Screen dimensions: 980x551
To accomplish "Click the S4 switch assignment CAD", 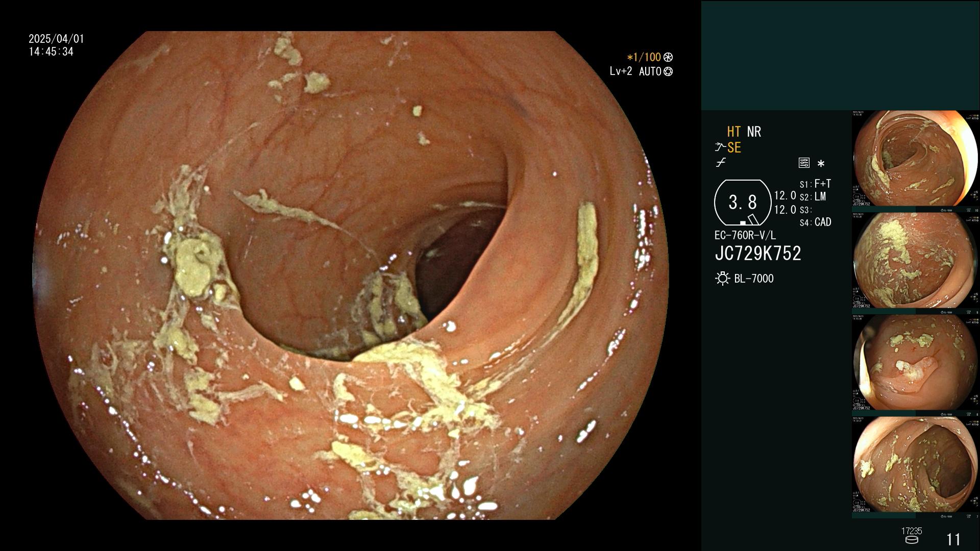I will pyautogui.click(x=816, y=222).
